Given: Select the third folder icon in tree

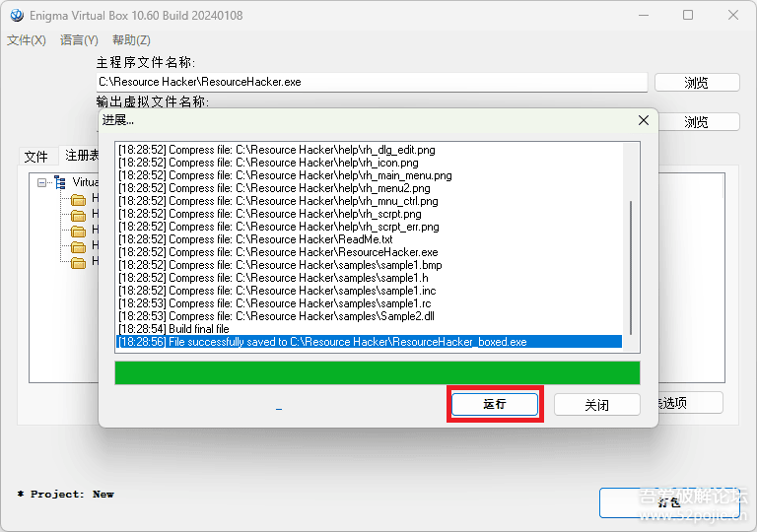Looking at the screenshot, I should 78,231.
